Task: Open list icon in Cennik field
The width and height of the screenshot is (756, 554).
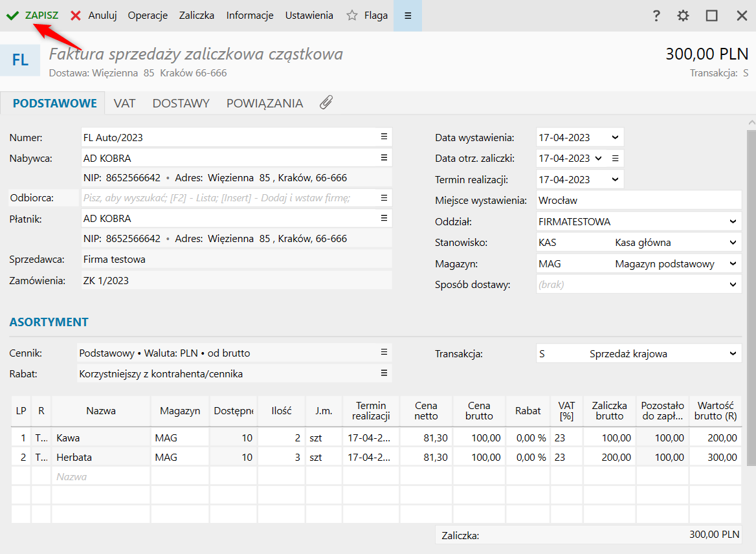Action: [x=384, y=352]
